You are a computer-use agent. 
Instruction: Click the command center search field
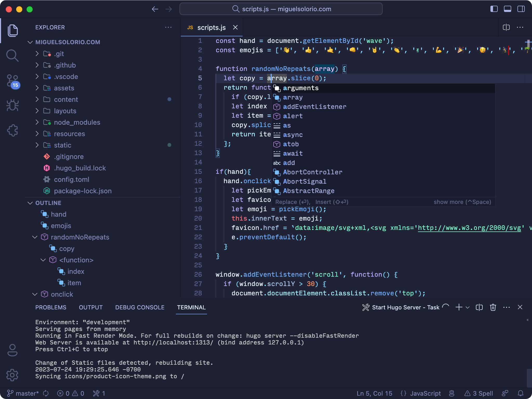pos(281,9)
